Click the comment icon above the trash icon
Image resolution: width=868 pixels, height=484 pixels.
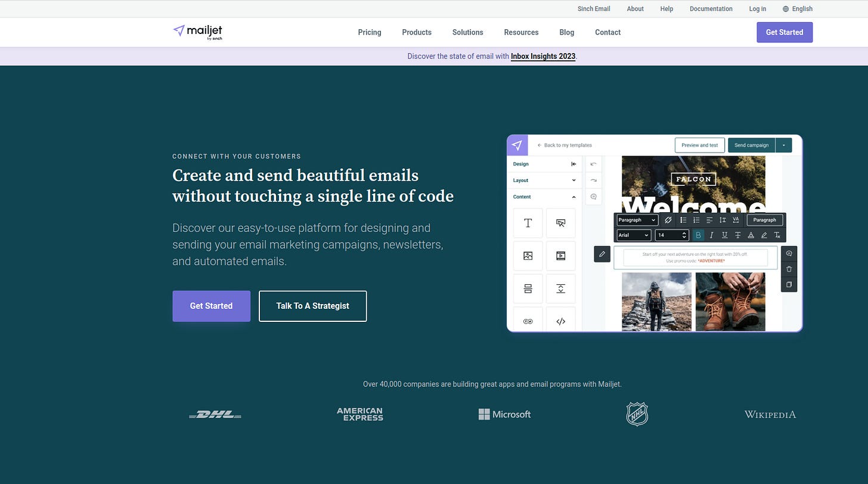[789, 253]
